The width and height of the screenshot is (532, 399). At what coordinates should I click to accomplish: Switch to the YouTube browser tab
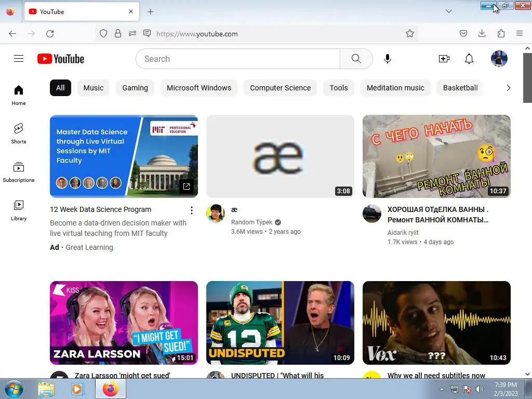point(82,11)
